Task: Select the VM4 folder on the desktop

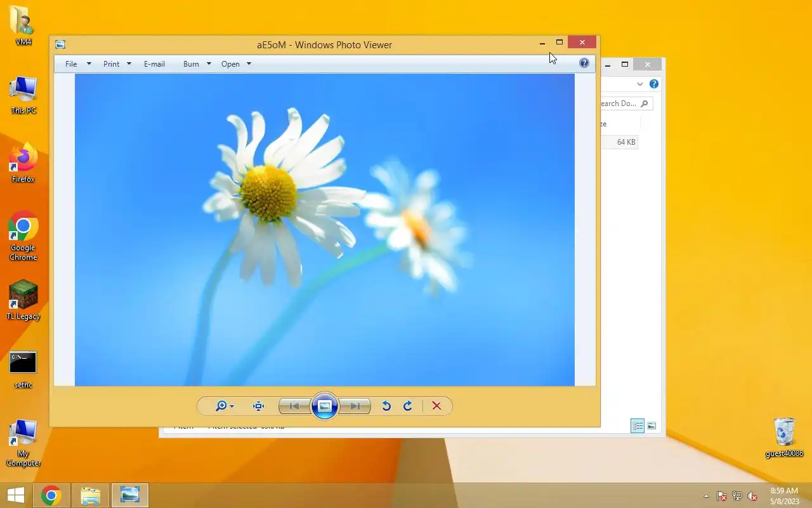Action: point(23,25)
